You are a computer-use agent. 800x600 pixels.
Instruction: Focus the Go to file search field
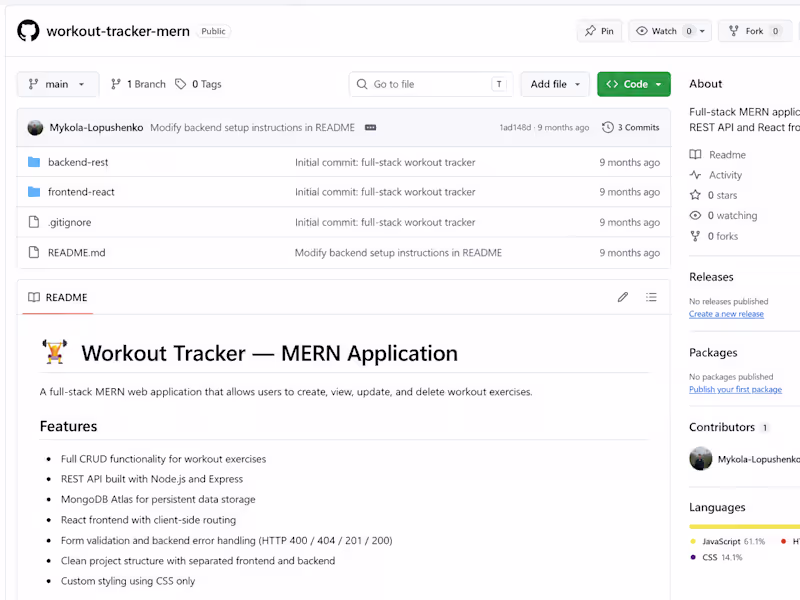coord(431,84)
